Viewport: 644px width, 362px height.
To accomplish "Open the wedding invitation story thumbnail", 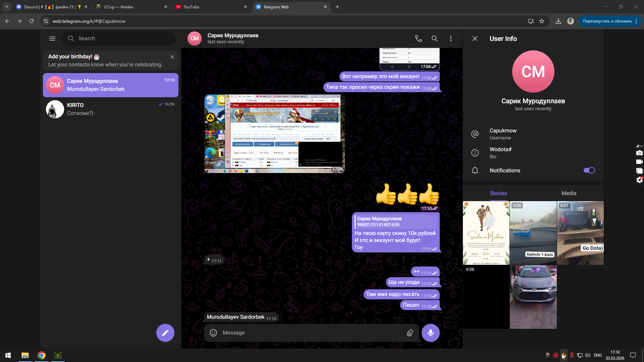I will click(486, 233).
